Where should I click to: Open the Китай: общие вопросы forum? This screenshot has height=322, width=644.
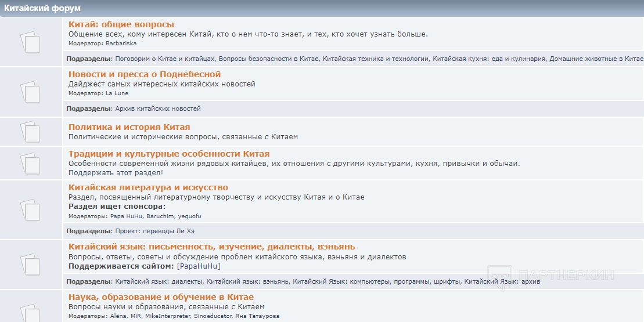121,24
